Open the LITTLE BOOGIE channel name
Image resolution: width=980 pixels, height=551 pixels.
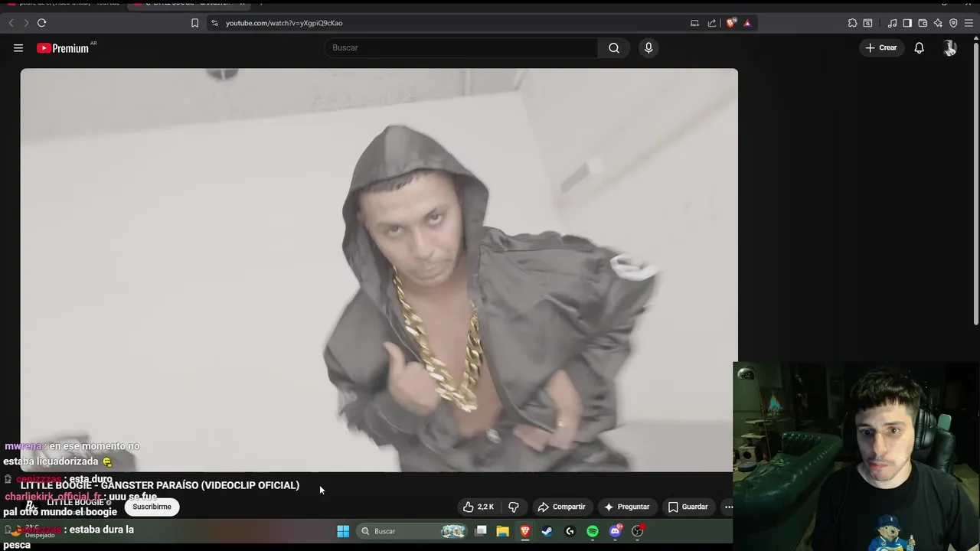click(x=75, y=502)
